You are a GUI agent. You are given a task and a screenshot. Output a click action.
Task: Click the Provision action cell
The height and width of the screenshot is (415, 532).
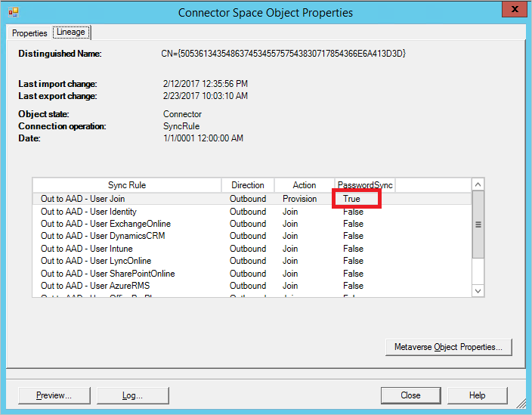point(299,199)
